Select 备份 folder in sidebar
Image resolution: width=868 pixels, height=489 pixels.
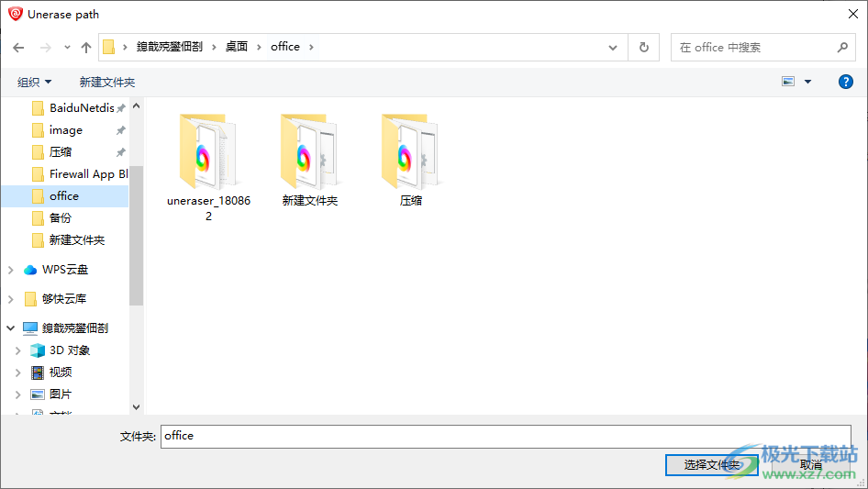point(61,218)
